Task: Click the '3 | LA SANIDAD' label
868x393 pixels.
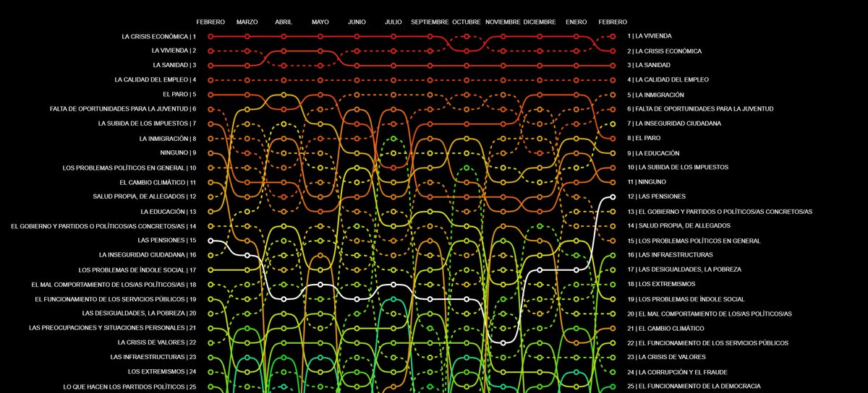Action: click(648, 65)
